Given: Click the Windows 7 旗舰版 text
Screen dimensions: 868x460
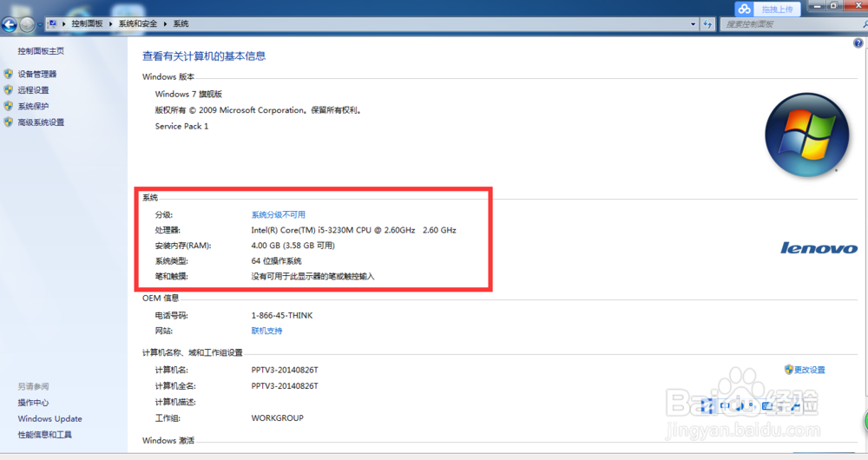Looking at the screenshot, I should pos(188,94).
